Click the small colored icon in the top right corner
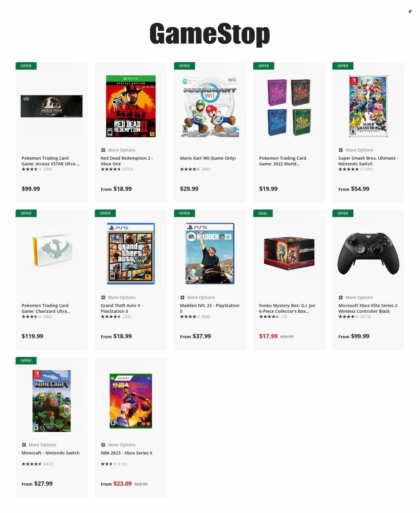 410,11
